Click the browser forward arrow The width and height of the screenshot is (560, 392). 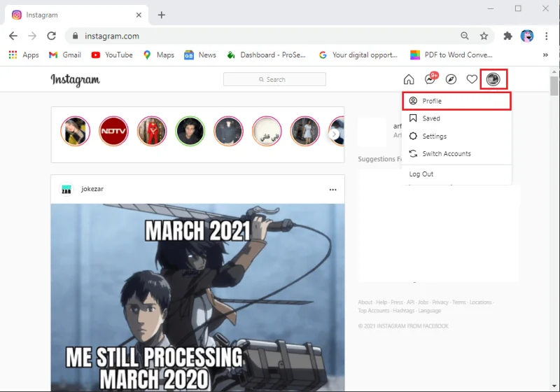point(32,36)
